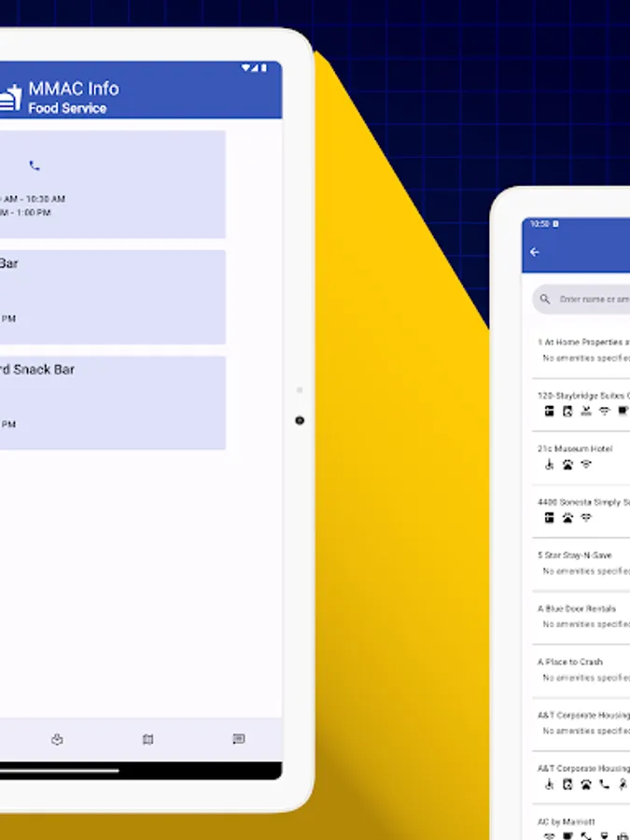Open the map tab in bottom navigation
Screen dimensions: 630x840
coord(147,739)
